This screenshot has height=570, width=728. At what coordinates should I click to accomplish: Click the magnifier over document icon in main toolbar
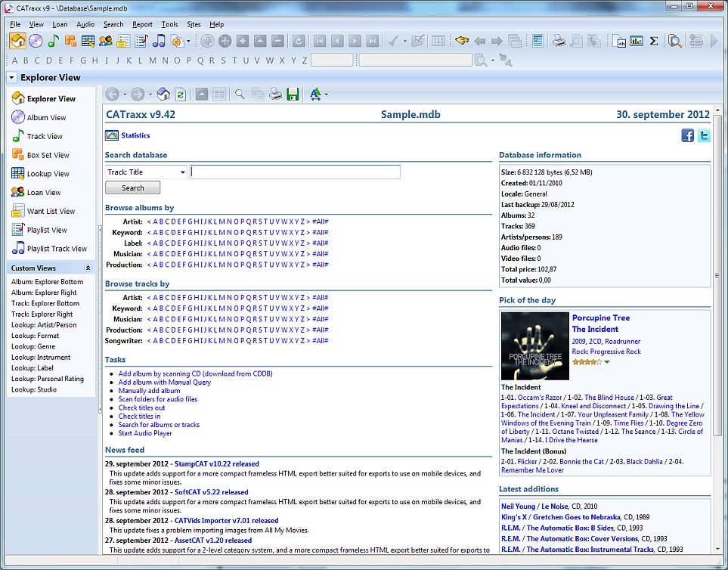click(674, 41)
